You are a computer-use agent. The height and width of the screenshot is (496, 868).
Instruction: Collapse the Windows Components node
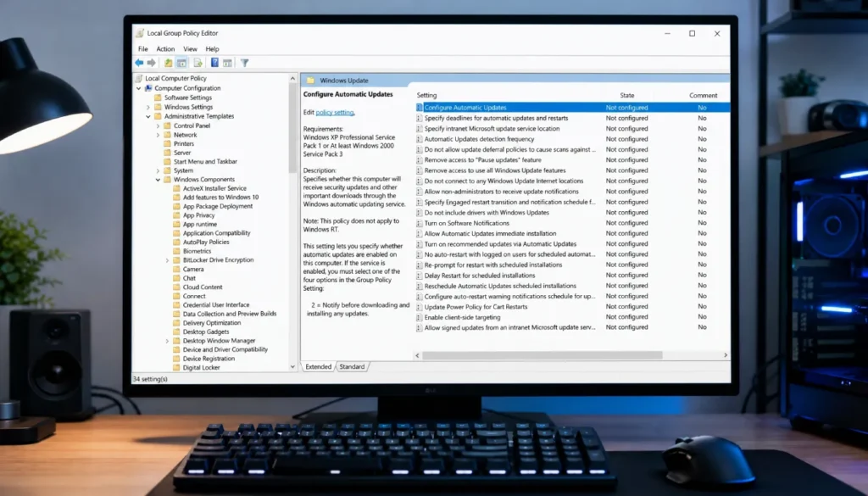point(158,180)
